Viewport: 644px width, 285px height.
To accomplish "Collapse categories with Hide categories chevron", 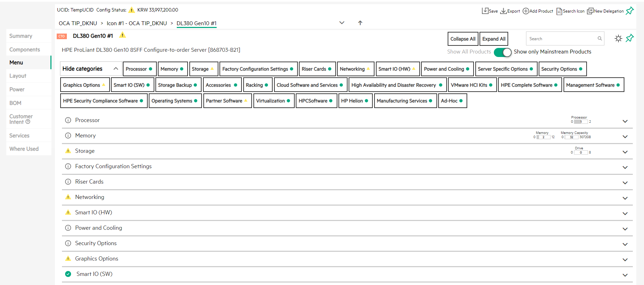I will coord(115,69).
